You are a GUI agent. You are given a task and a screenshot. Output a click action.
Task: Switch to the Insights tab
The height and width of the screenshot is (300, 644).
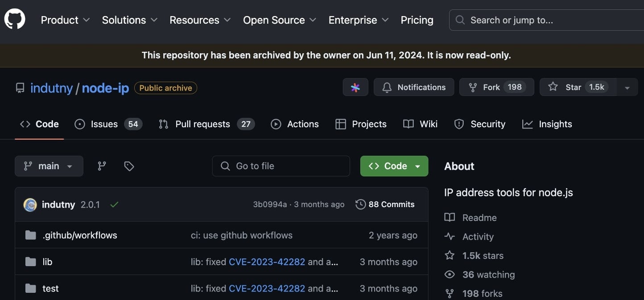point(547,124)
